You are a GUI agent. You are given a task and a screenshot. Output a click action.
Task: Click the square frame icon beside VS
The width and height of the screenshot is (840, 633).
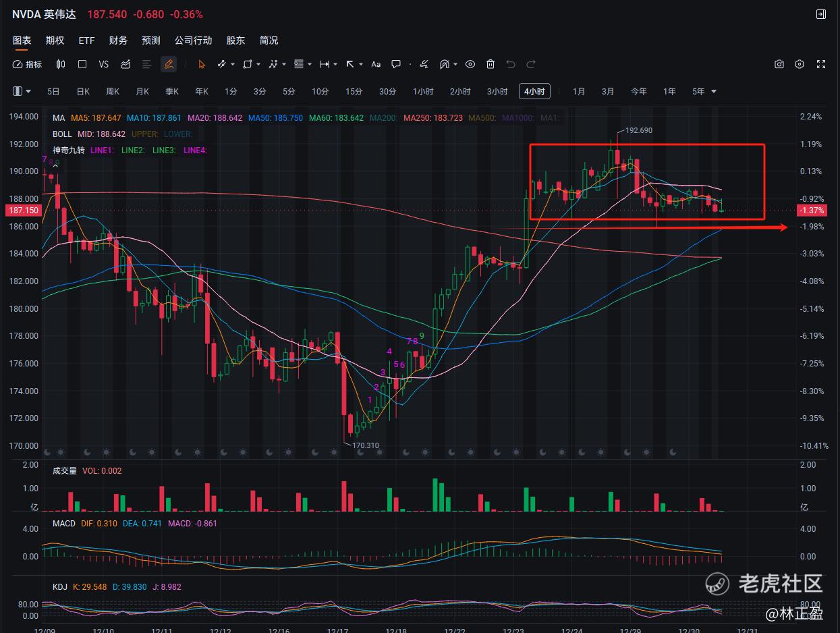(82, 64)
